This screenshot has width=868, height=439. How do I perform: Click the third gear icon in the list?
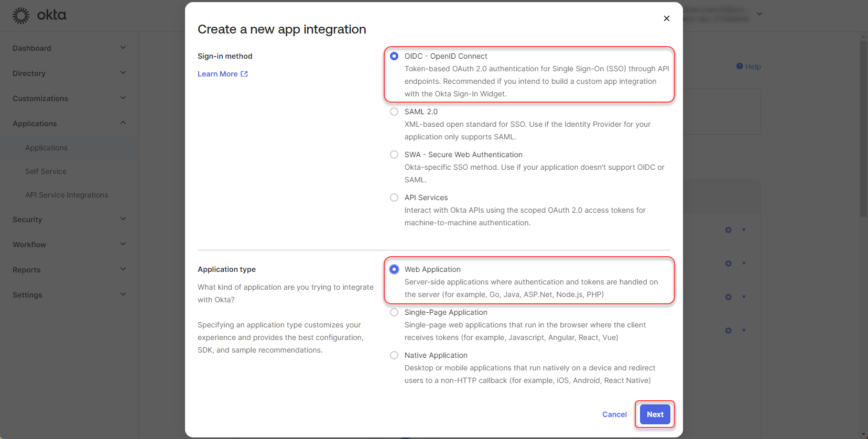click(728, 297)
